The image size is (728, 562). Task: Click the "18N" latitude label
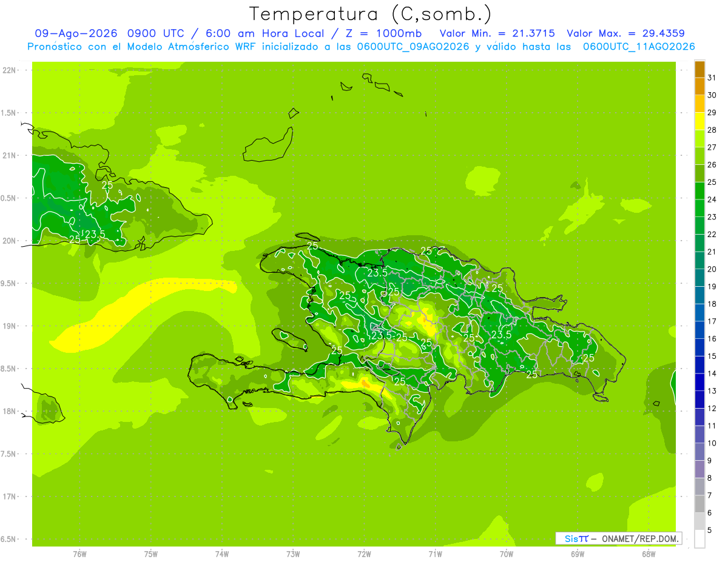(x=10, y=411)
